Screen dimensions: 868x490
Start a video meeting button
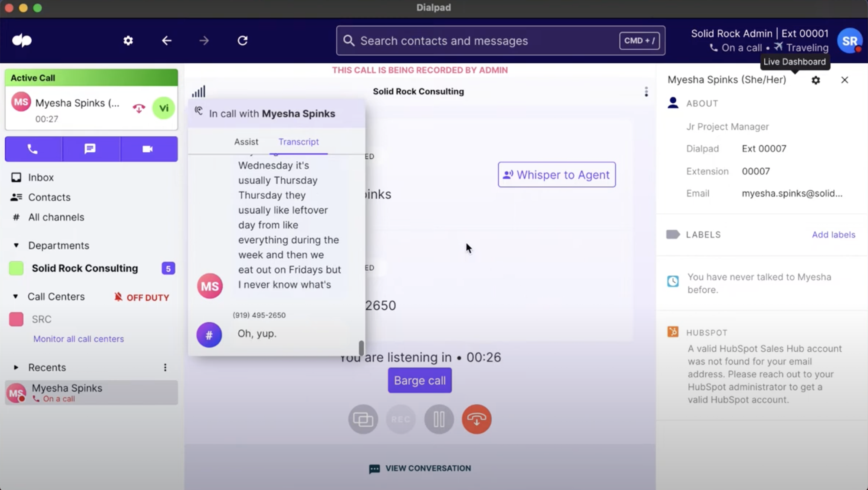pyautogui.click(x=149, y=149)
